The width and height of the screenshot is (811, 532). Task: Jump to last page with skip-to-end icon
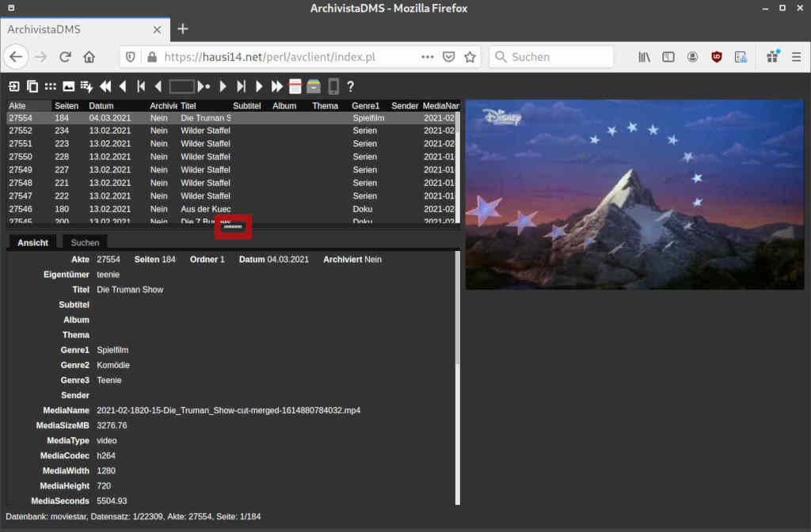241,86
